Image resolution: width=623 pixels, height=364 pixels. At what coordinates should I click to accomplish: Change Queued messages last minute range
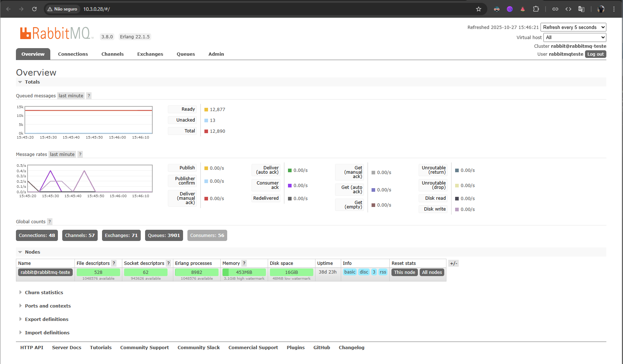71,96
